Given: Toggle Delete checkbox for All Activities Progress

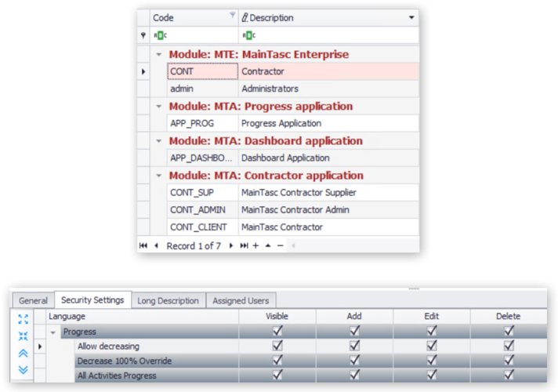Looking at the screenshot, I should click(x=509, y=376).
